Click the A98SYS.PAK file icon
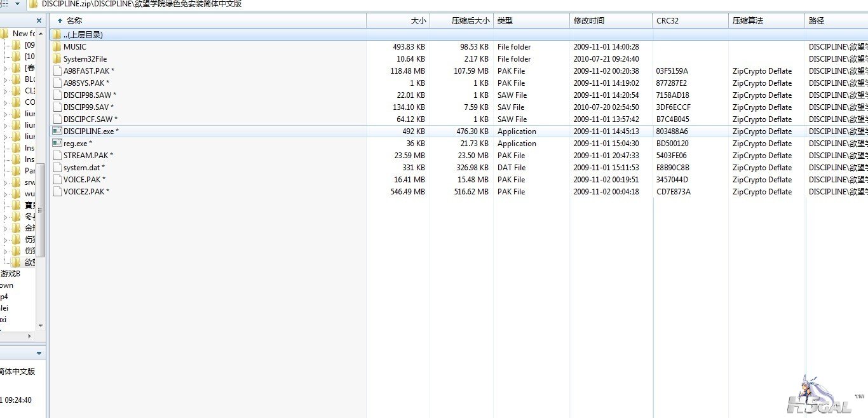 click(57, 83)
